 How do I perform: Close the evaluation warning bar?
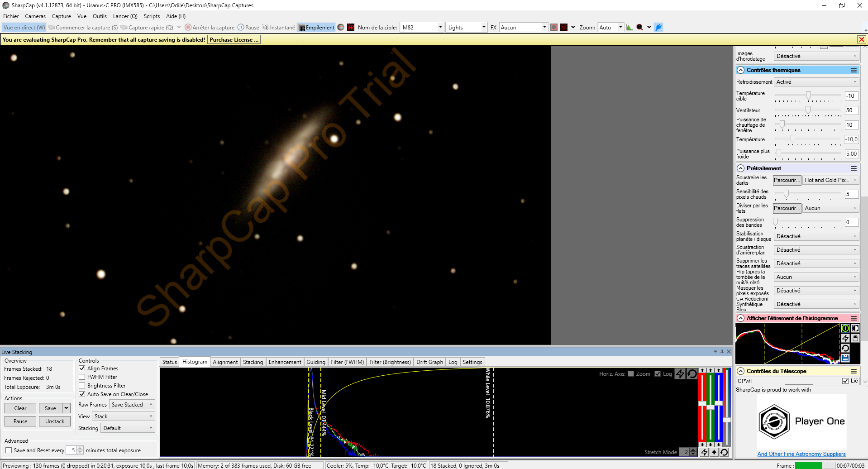[x=862, y=40]
